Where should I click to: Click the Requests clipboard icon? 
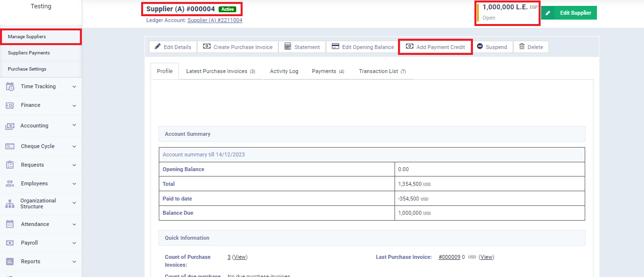coord(10,165)
